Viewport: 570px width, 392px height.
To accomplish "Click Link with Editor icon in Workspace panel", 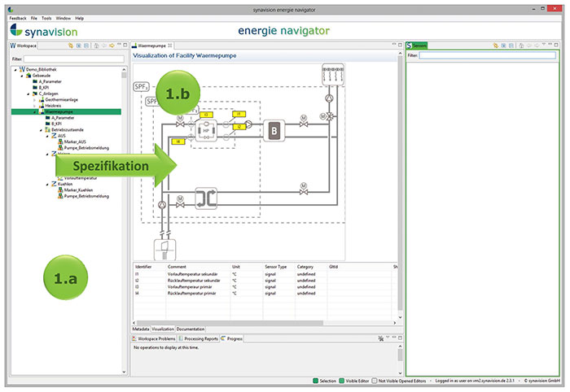I will [x=71, y=46].
